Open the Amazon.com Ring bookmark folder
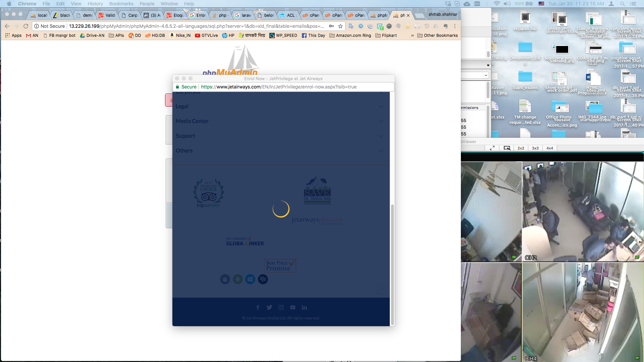 [x=351, y=36]
